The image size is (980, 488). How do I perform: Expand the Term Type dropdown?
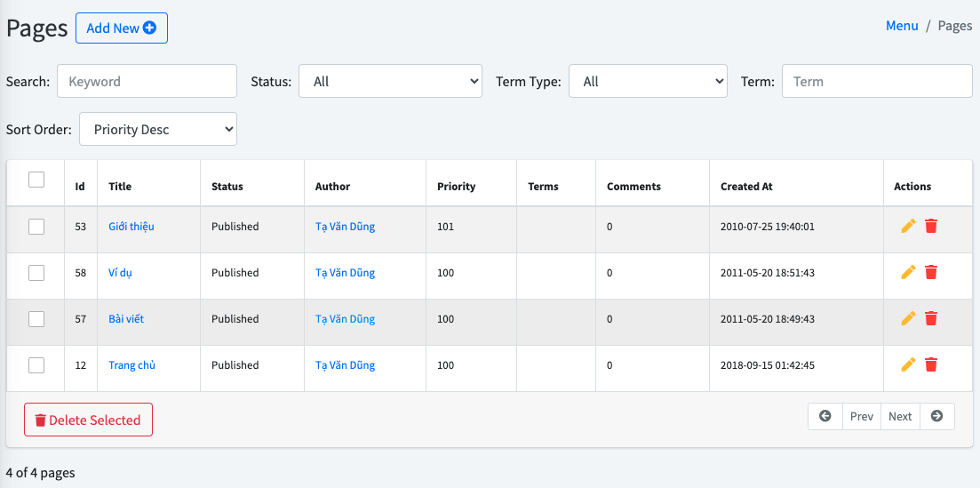point(648,82)
